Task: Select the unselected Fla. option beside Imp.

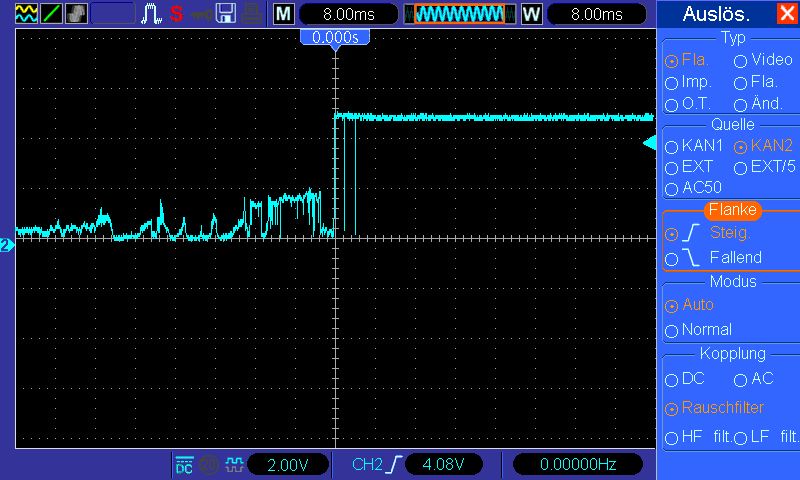Action: (756, 82)
